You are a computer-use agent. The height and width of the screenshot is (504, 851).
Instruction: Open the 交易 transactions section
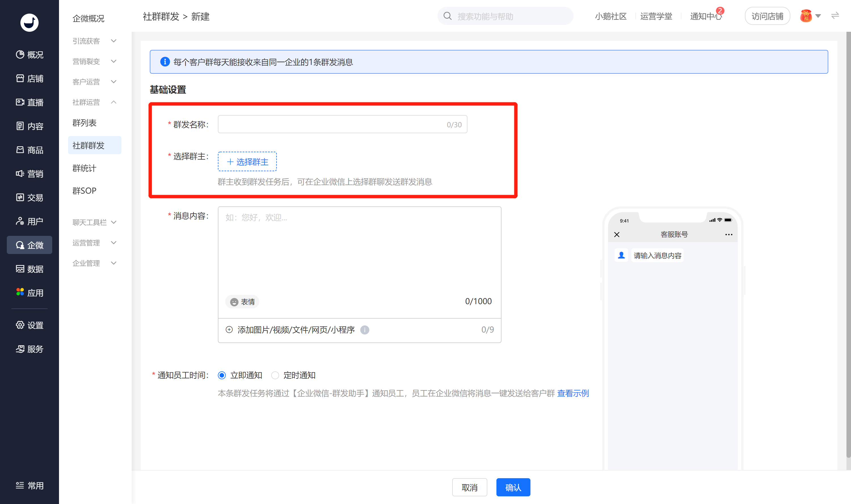[30, 197]
